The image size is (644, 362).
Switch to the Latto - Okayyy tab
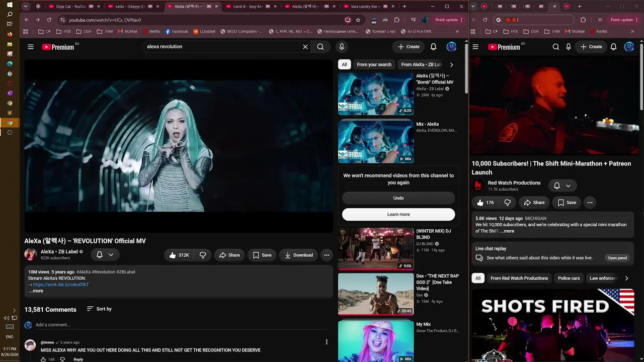tap(133, 7)
